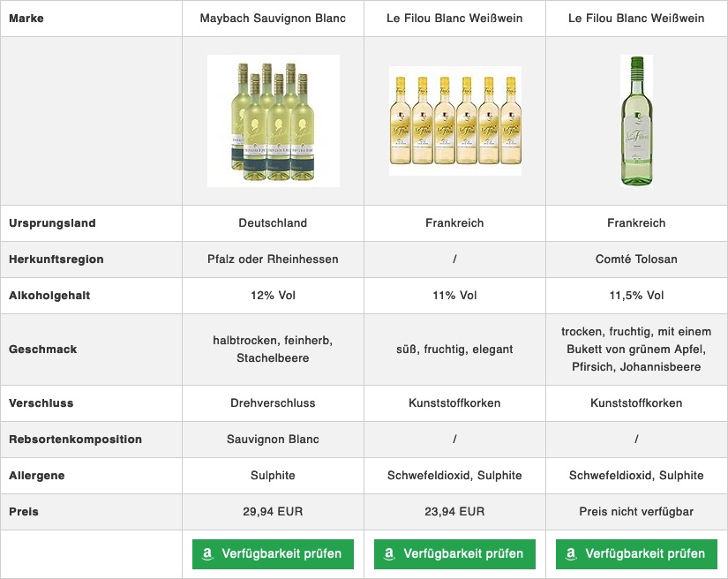Click the 'Rebsortenkomposition' row label
The width and height of the screenshot is (728, 579).
coord(75,440)
